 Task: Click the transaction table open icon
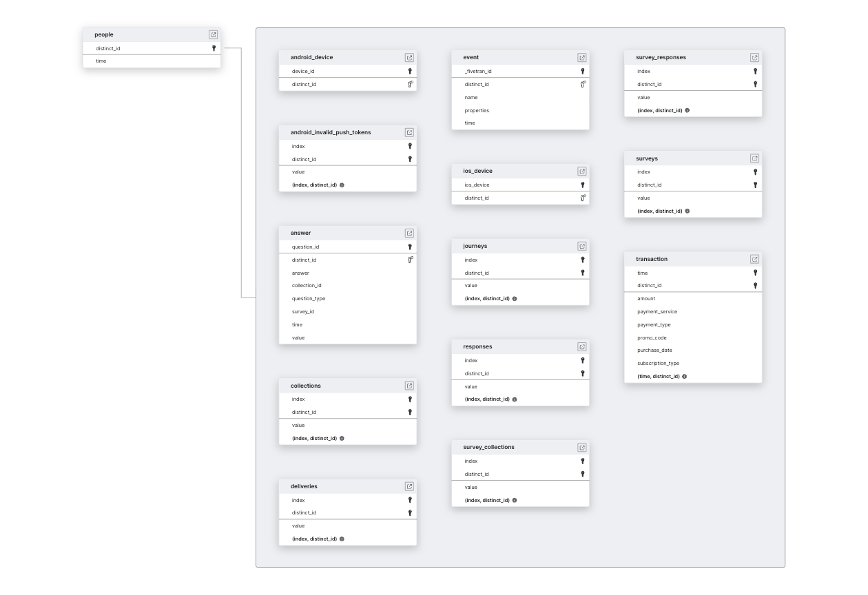[754, 259]
